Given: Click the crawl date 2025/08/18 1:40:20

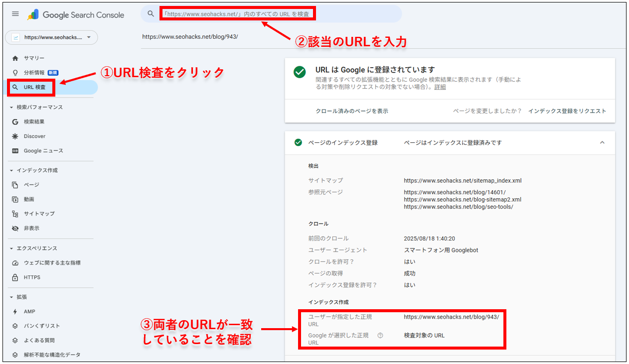Looking at the screenshot, I should pos(429,239).
